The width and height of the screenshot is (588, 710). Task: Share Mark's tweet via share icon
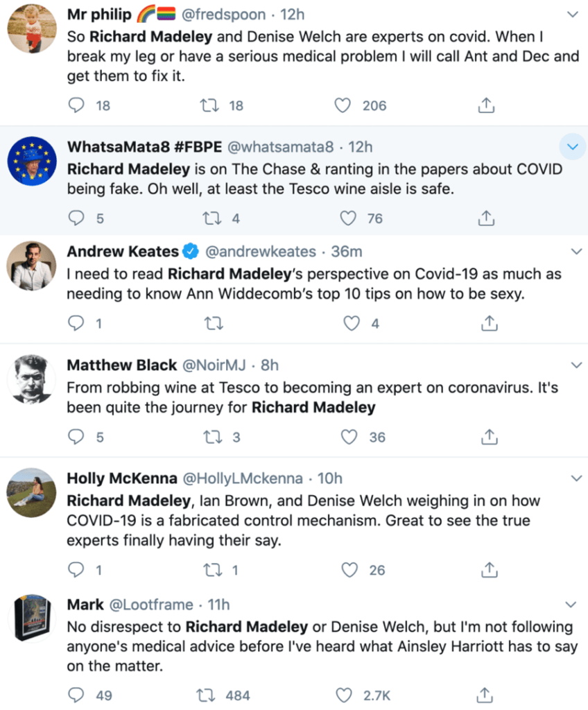point(487,695)
